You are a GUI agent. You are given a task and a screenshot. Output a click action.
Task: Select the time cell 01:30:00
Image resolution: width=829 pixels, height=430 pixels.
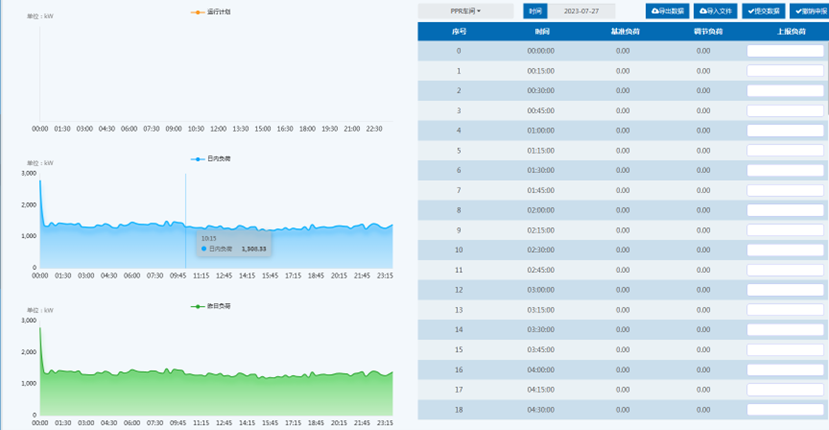click(x=541, y=170)
